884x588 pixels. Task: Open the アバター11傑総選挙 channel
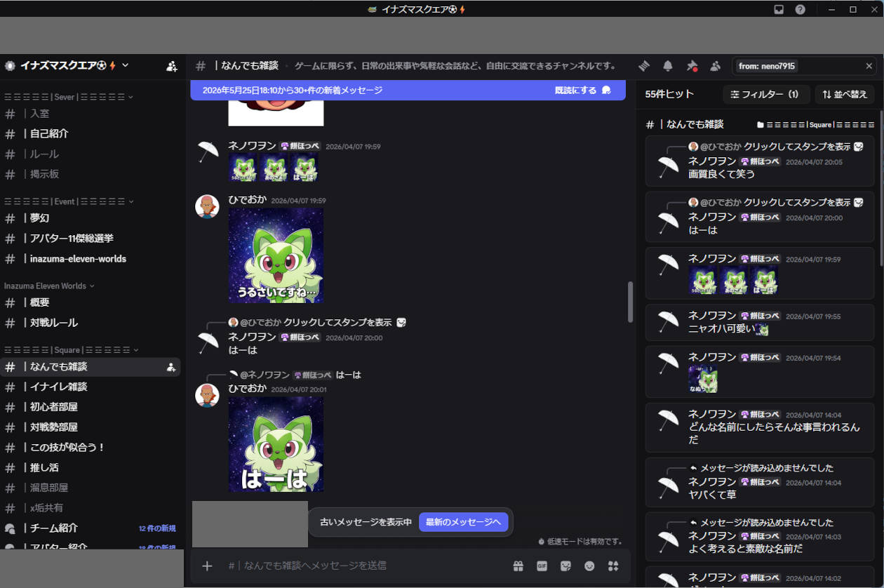click(91, 239)
